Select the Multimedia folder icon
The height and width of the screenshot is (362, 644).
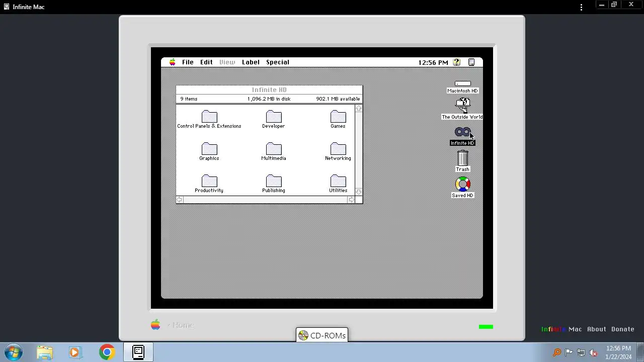[x=274, y=149]
